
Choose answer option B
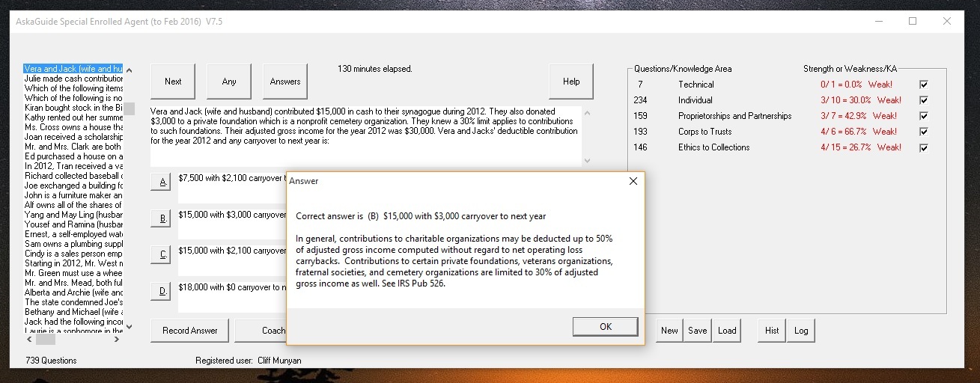click(162, 218)
